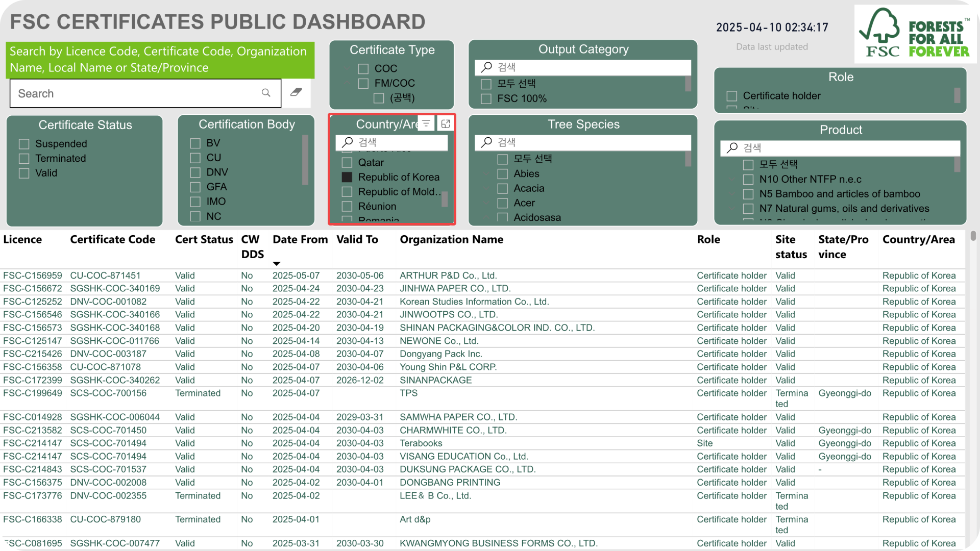Open focus mode on the Country/Area slicer
The height and width of the screenshot is (551, 980).
446,123
